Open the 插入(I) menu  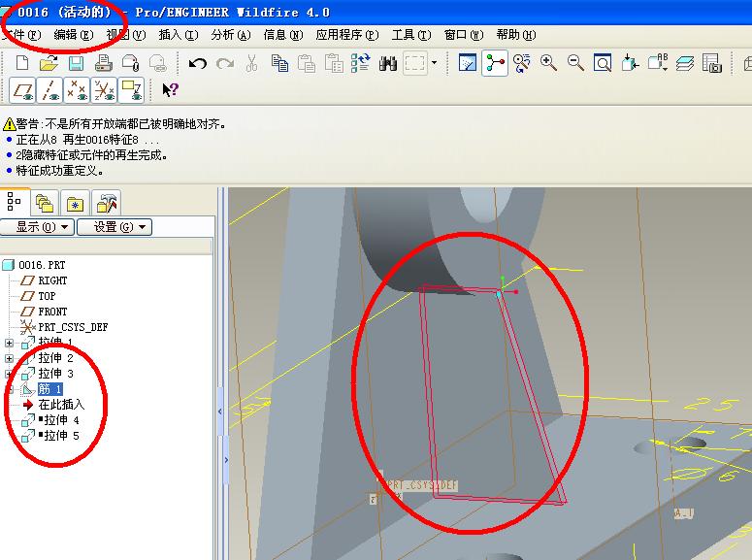tap(179, 35)
